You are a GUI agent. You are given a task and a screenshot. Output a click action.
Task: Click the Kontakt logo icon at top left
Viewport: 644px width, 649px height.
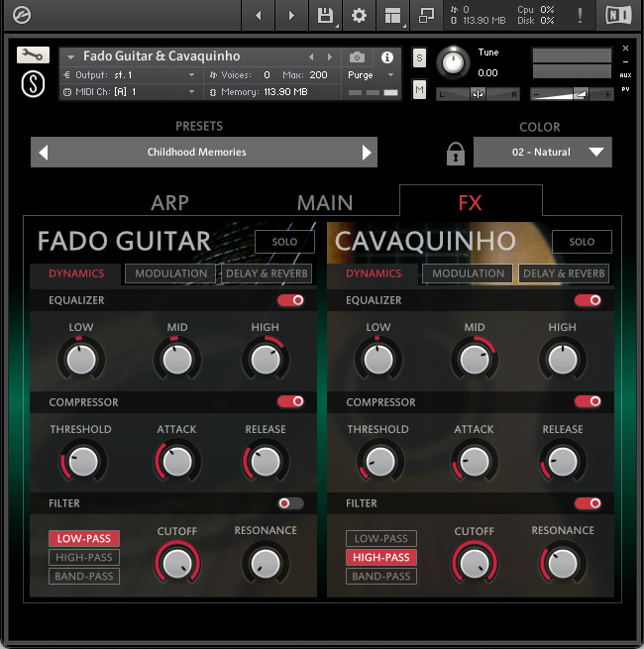click(x=21, y=15)
